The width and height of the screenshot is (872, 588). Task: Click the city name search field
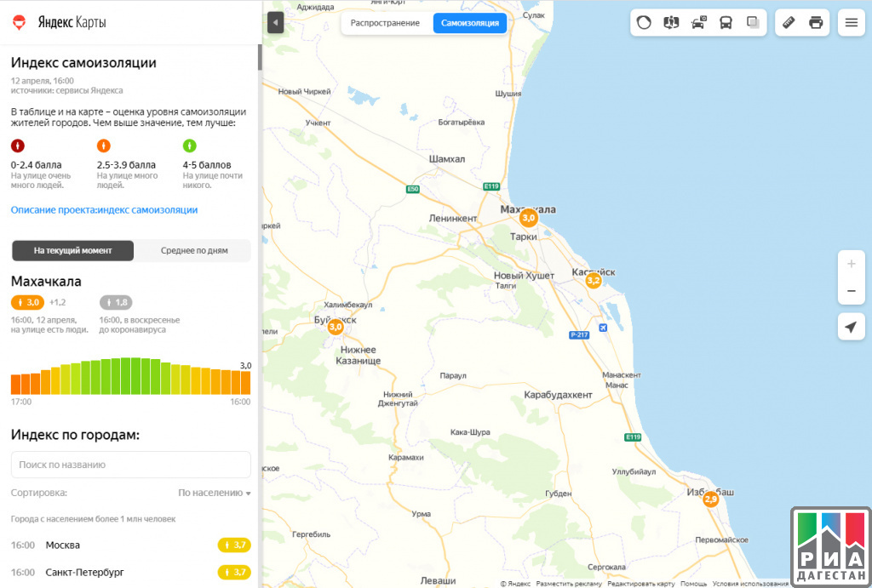tap(131, 465)
